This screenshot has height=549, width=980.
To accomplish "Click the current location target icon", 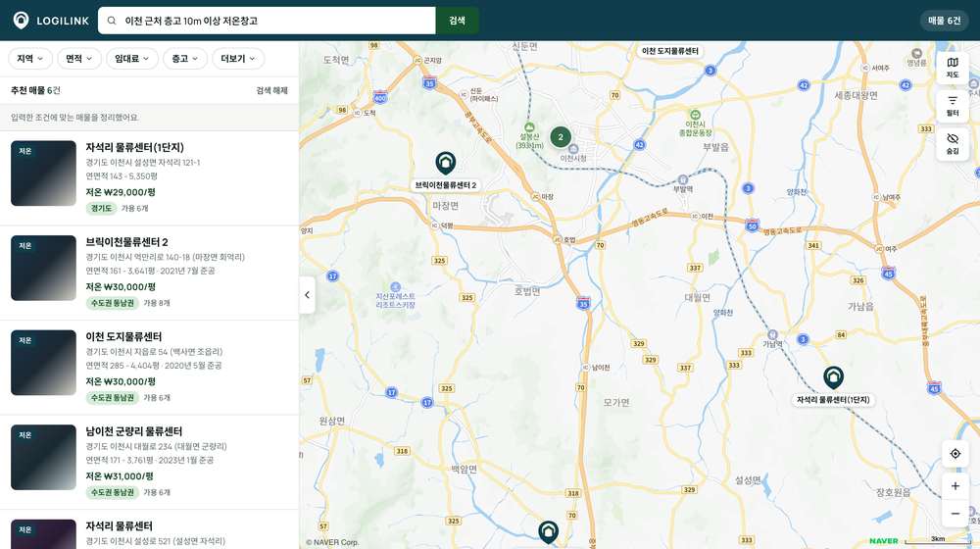I will coord(955,453).
